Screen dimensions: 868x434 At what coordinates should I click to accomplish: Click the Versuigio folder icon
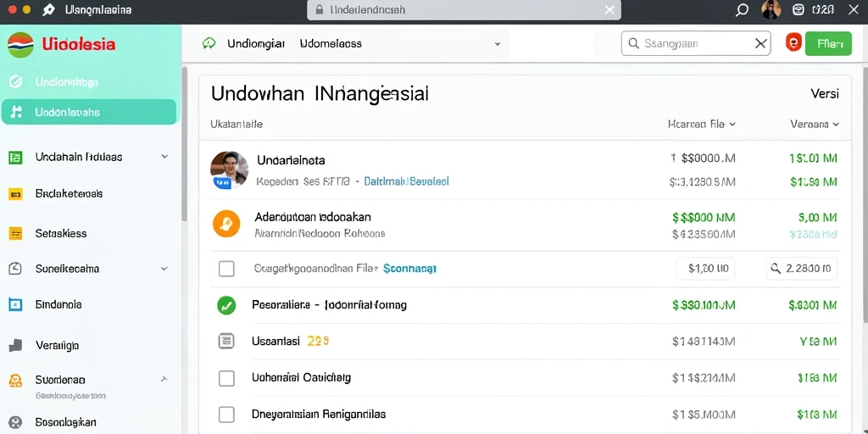15,346
